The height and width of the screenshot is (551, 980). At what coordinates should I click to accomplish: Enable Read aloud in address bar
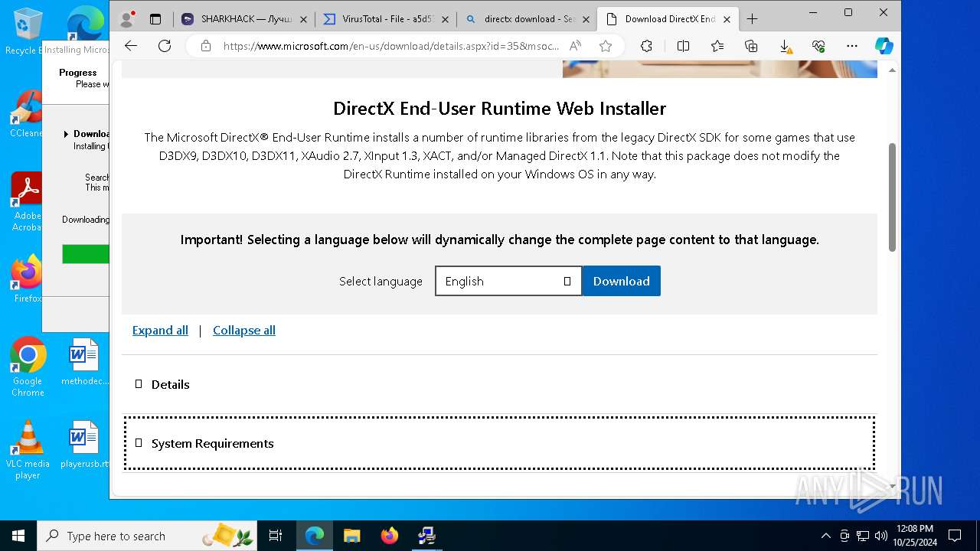coord(576,46)
